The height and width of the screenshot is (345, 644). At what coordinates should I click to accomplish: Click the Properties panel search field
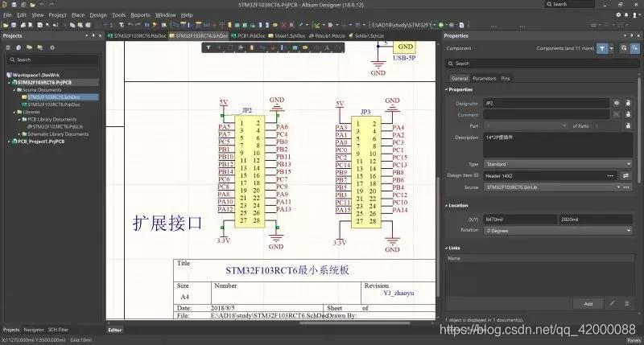(x=542, y=64)
